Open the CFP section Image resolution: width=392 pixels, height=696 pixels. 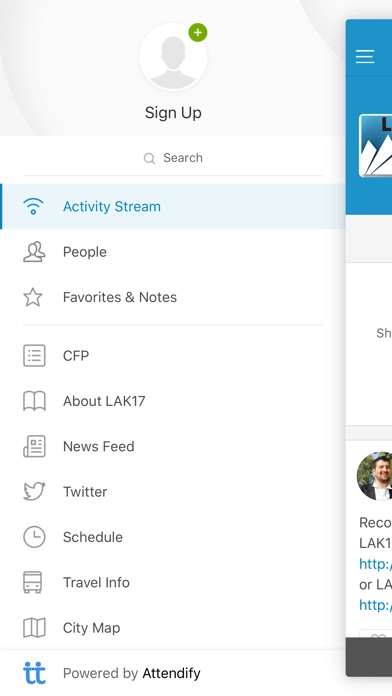tap(173, 356)
